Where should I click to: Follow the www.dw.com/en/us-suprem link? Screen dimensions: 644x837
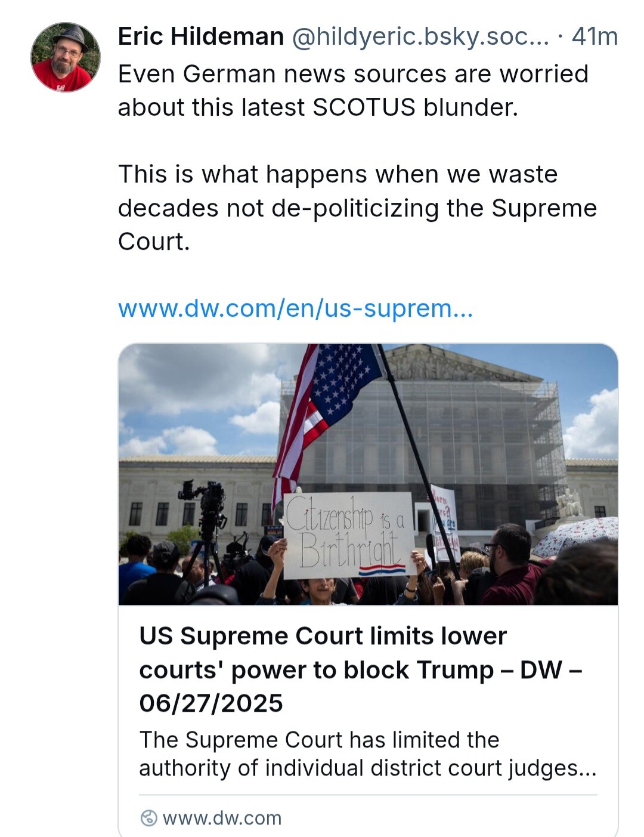click(x=296, y=308)
